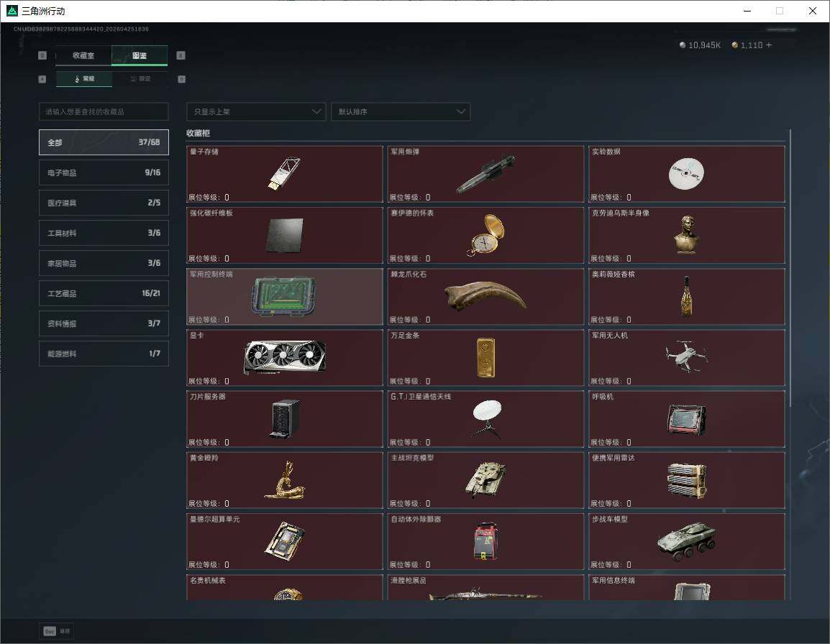This screenshot has width=830, height=644.
Task: Click the key hint right of 限定 sub-tab
Action: [181, 79]
